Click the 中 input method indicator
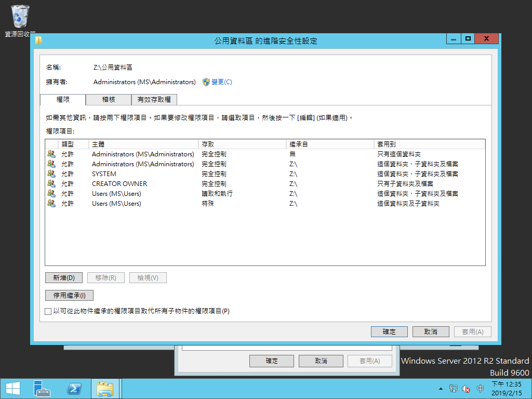This screenshot has height=399, width=532. pos(480,389)
